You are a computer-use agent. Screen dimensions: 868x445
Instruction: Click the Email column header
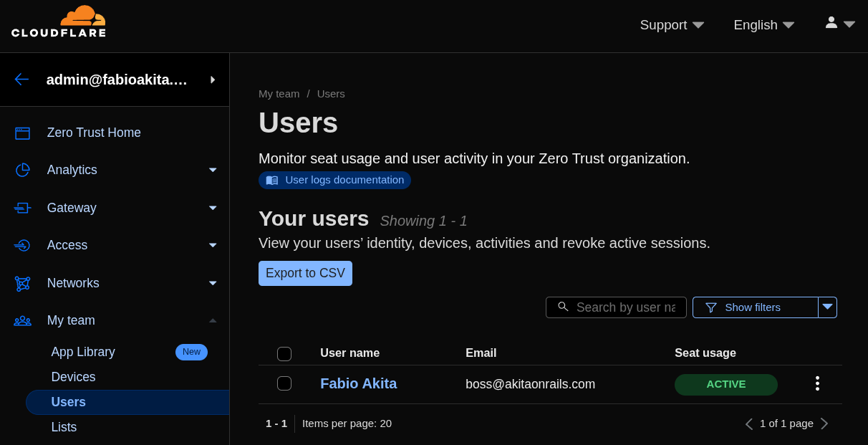coord(481,353)
